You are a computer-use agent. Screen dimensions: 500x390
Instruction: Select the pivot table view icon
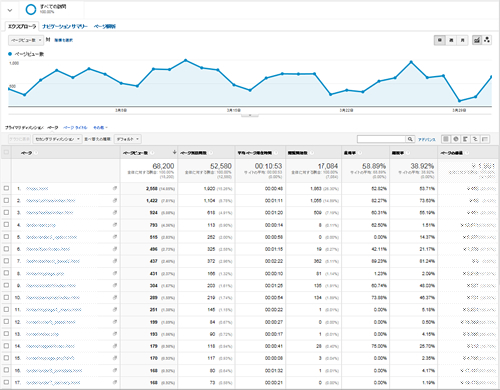[x=485, y=139]
